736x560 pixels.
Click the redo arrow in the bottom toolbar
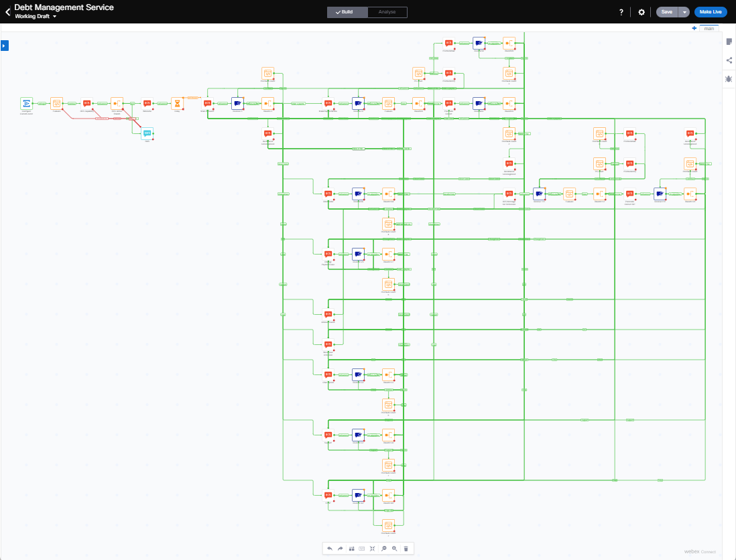point(340,549)
